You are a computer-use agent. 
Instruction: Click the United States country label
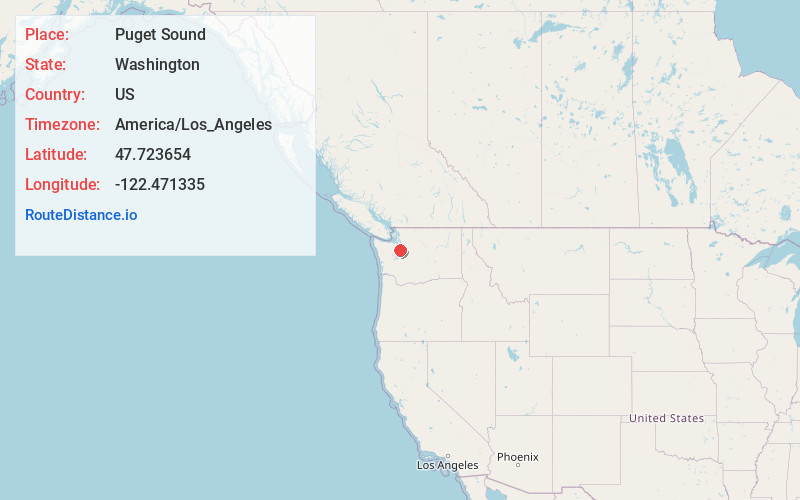[666, 418]
